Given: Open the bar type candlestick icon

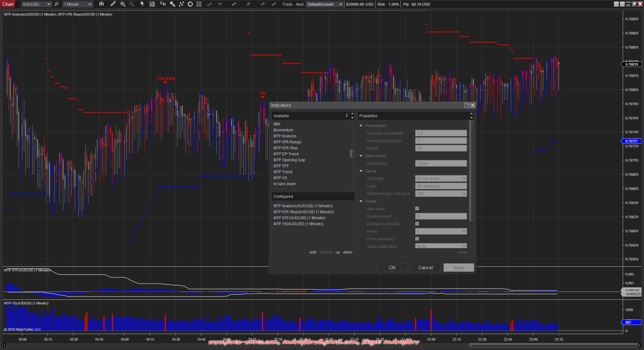Looking at the screenshot, I should [101, 4].
